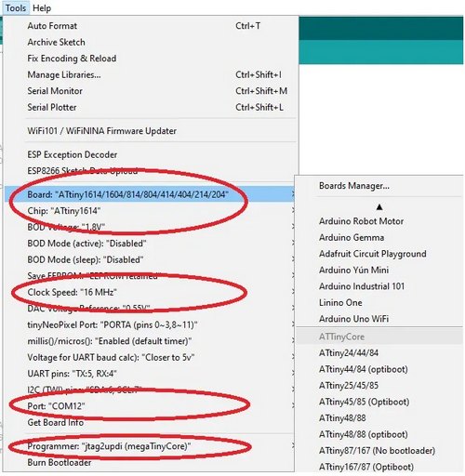This screenshot has height=476, width=465.
Task: Select ATtiny87/167 (No bootloader) board
Action: 379,451
